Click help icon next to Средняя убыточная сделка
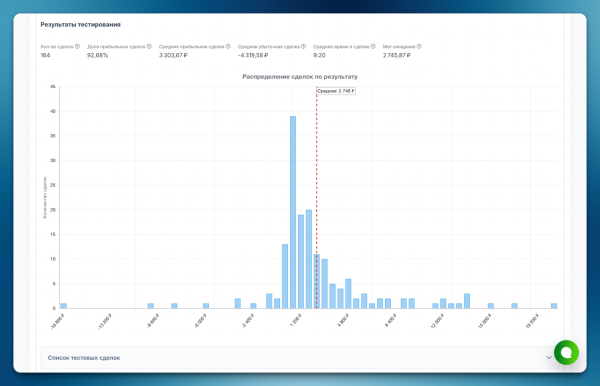 pos(303,46)
